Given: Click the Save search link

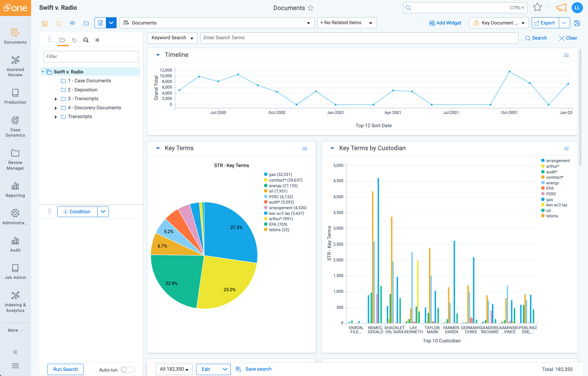Looking at the screenshot, I should point(258,369).
